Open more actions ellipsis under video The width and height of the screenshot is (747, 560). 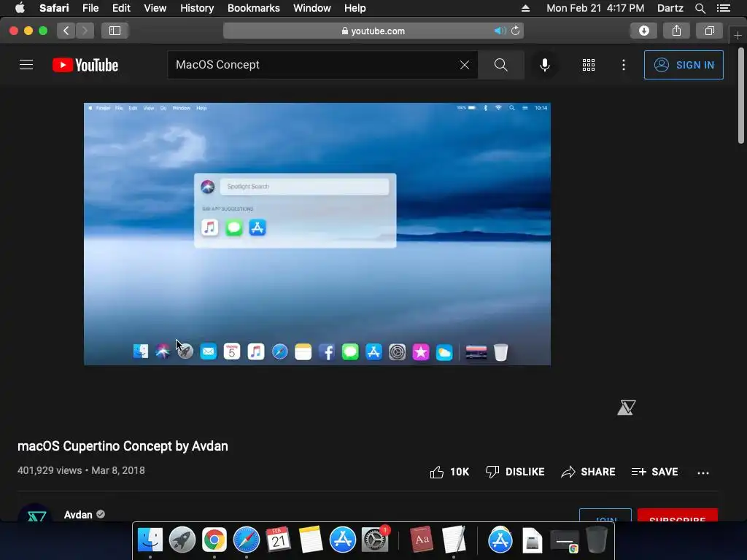(x=703, y=472)
